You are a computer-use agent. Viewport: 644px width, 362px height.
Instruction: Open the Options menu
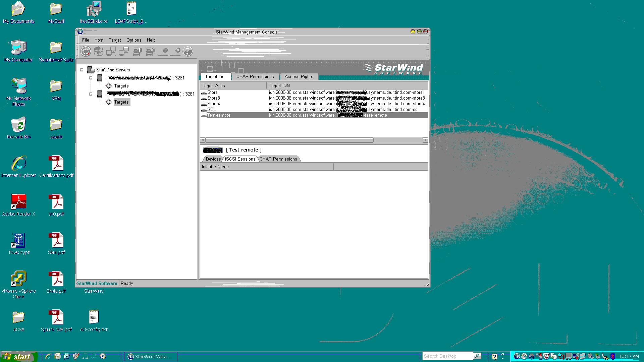point(134,40)
